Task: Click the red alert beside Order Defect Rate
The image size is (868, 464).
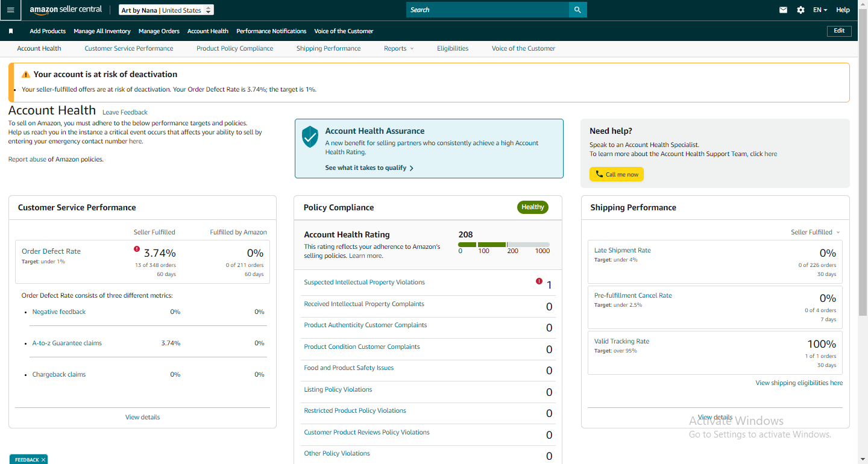Action: pos(137,249)
